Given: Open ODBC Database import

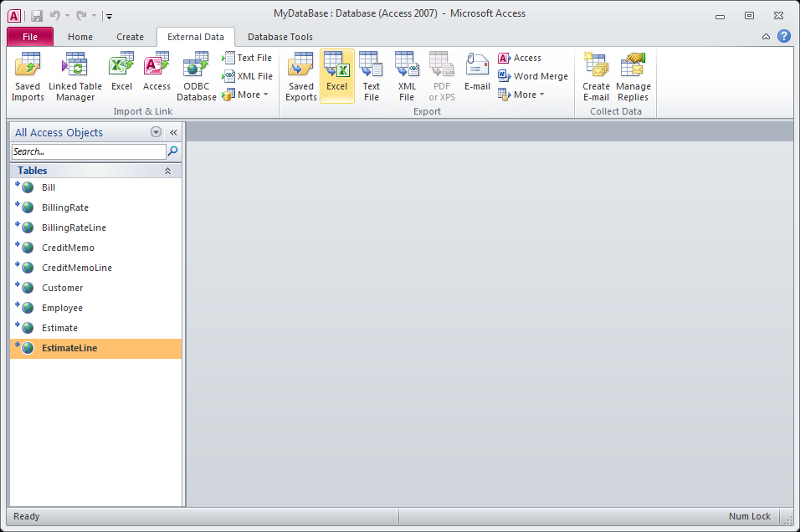Looking at the screenshot, I should point(197,76).
